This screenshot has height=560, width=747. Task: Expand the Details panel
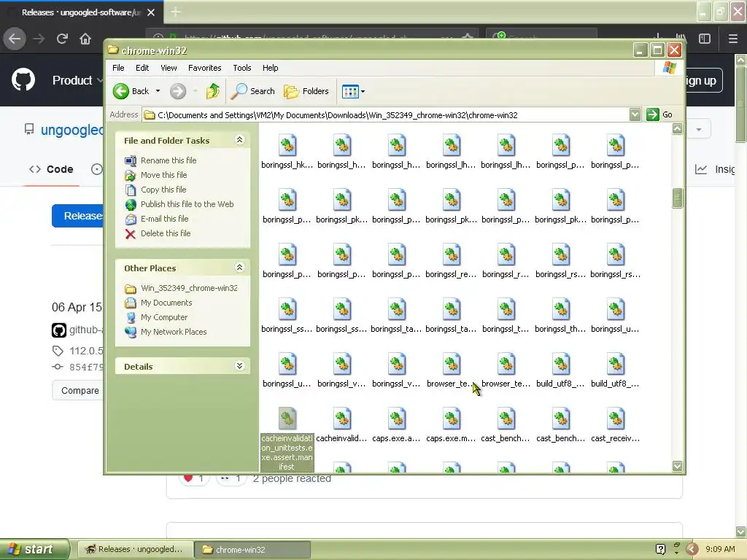pos(239,366)
